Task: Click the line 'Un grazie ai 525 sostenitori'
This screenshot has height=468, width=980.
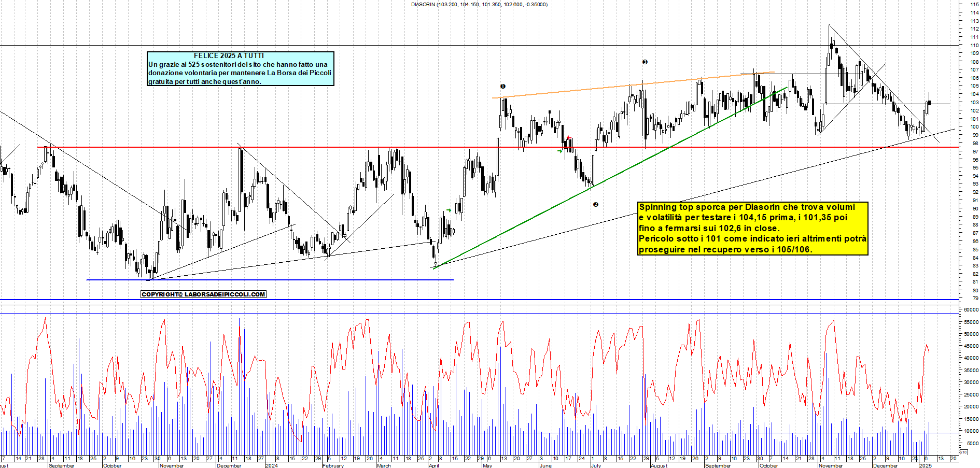Action: pos(238,64)
